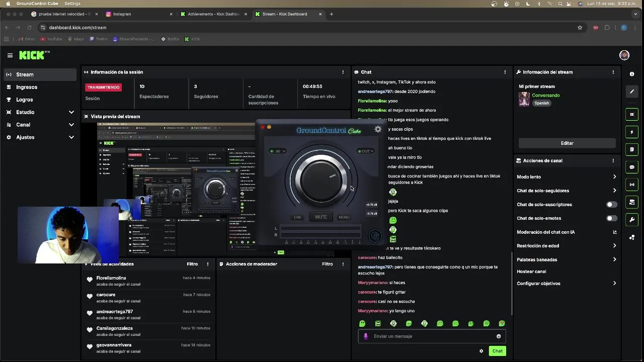Select Stream in the sidebar
644x362 pixels.
pyautogui.click(x=40, y=74)
